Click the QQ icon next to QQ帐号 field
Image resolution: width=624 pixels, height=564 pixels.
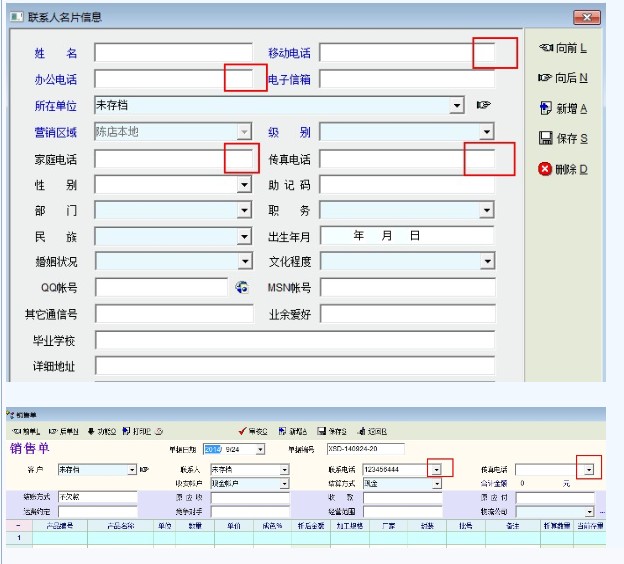tap(241, 287)
